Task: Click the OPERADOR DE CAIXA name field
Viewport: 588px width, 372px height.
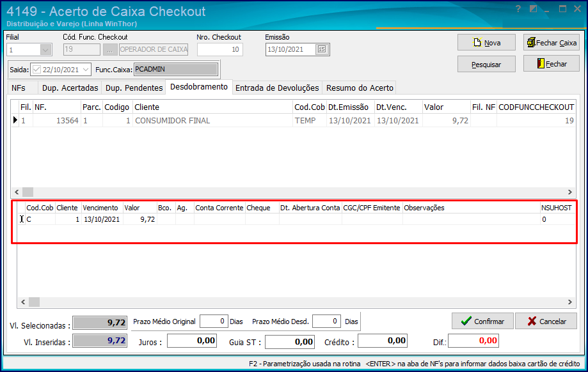Action: pyautogui.click(x=154, y=49)
